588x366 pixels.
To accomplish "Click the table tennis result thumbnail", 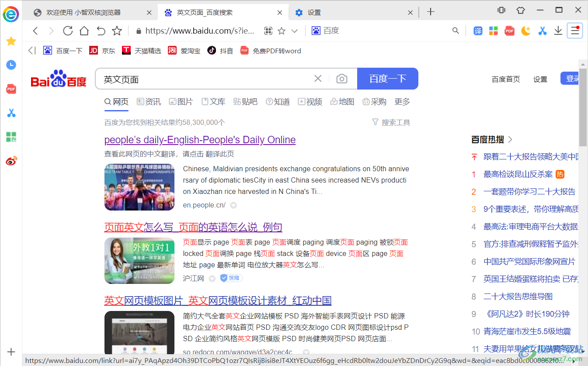I will pyautogui.click(x=139, y=187).
